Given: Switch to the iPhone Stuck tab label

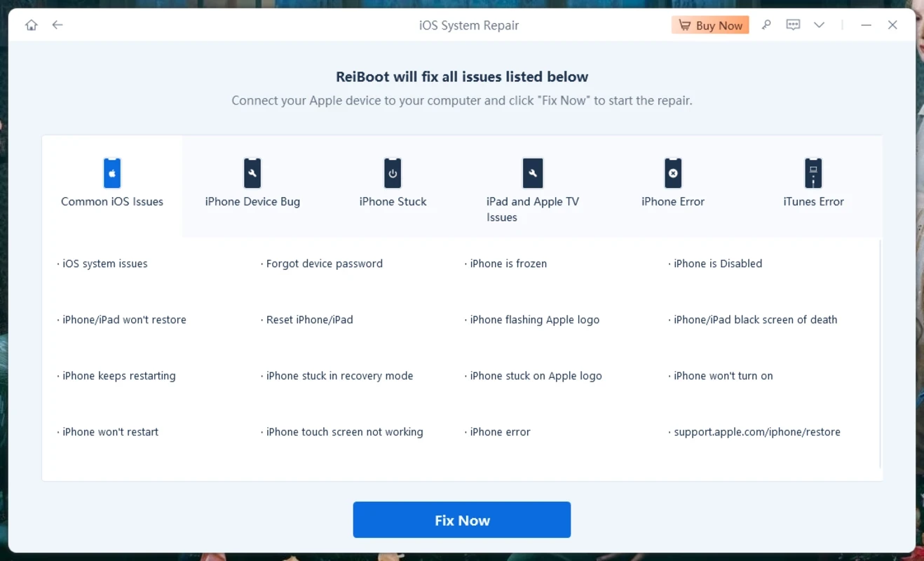Looking at the screenshot, I should (x=393, y=202).
